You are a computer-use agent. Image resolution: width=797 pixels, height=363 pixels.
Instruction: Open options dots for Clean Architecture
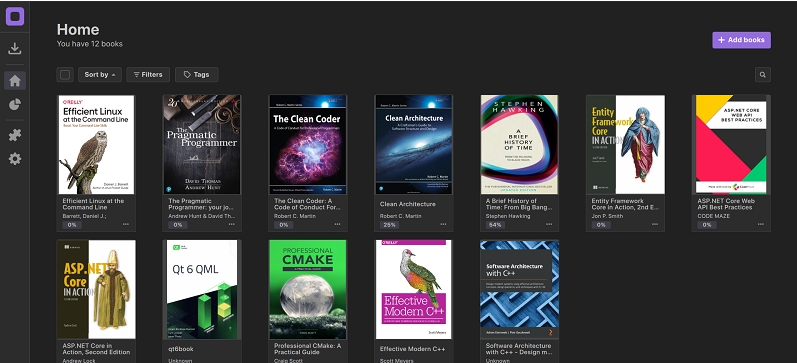point(443,224)
